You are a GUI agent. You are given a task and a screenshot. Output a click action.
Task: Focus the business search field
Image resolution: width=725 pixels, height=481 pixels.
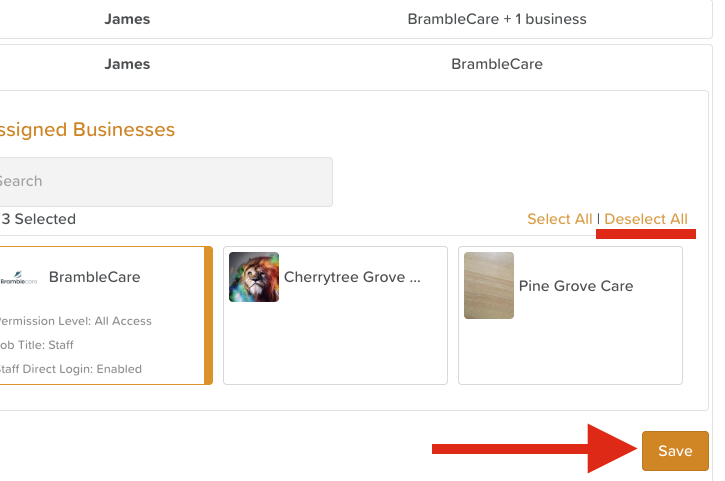point(165,181)
